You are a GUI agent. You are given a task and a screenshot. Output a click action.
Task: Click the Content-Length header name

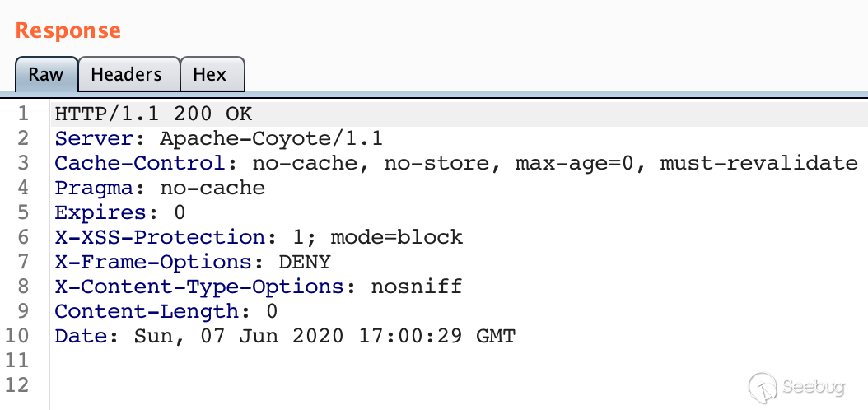coord(147,311)
